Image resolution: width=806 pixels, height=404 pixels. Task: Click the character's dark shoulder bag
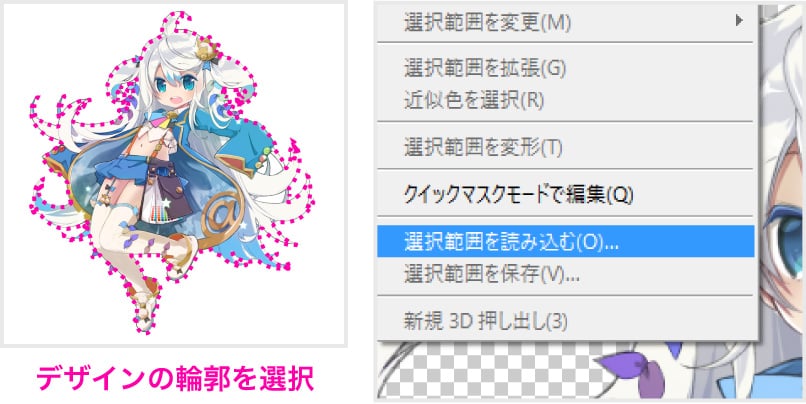170,193
